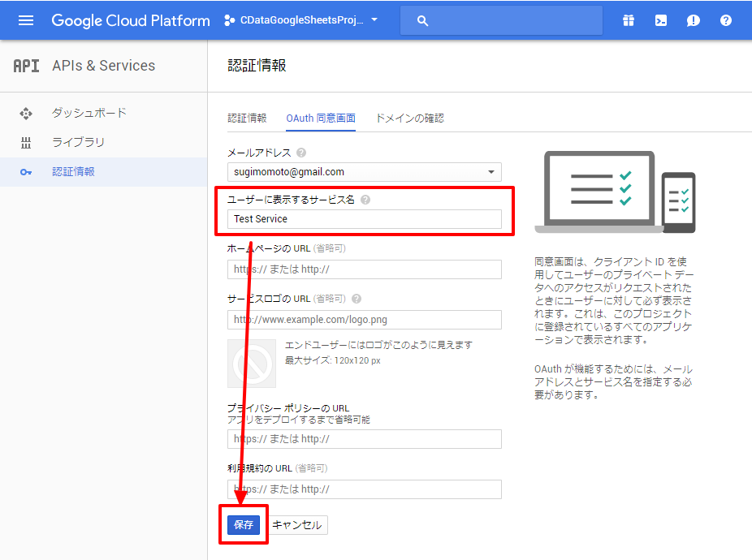The height and width of the screenshot is (560, 752).
Task: Open the notifications alert icon
Action: click(693, 20)
